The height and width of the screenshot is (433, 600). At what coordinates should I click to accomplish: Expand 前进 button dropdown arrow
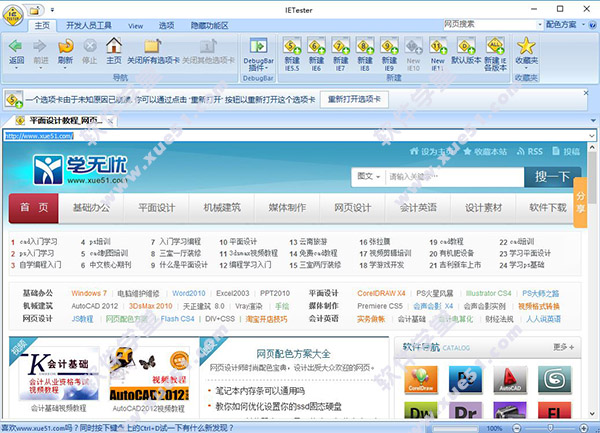pyautogui.click(x=40, y=68)
